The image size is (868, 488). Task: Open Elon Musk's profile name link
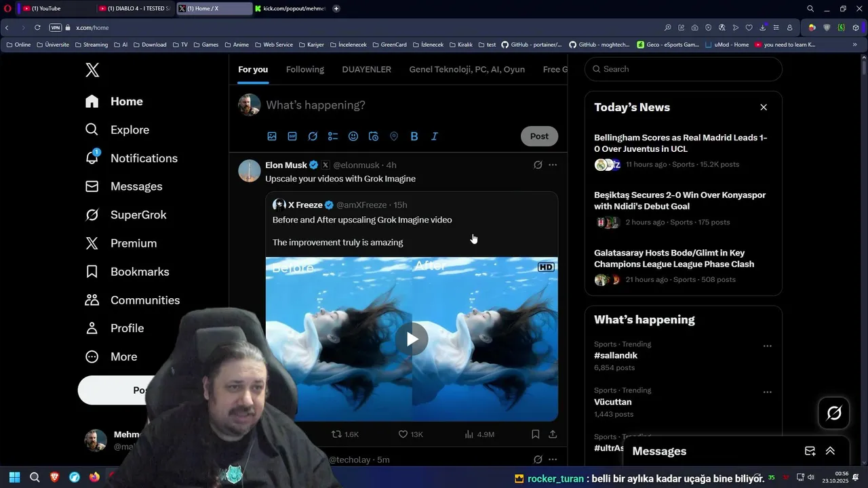(286, 165)
